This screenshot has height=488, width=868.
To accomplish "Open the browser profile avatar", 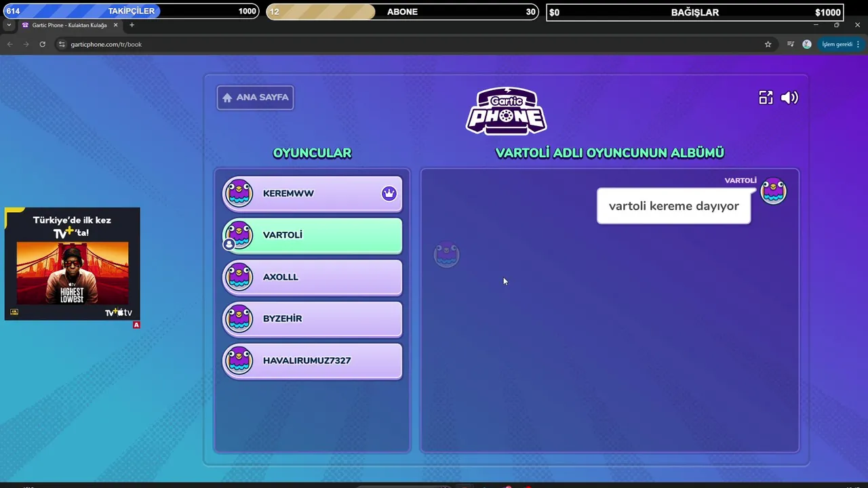I will click(x=806, y=44).
